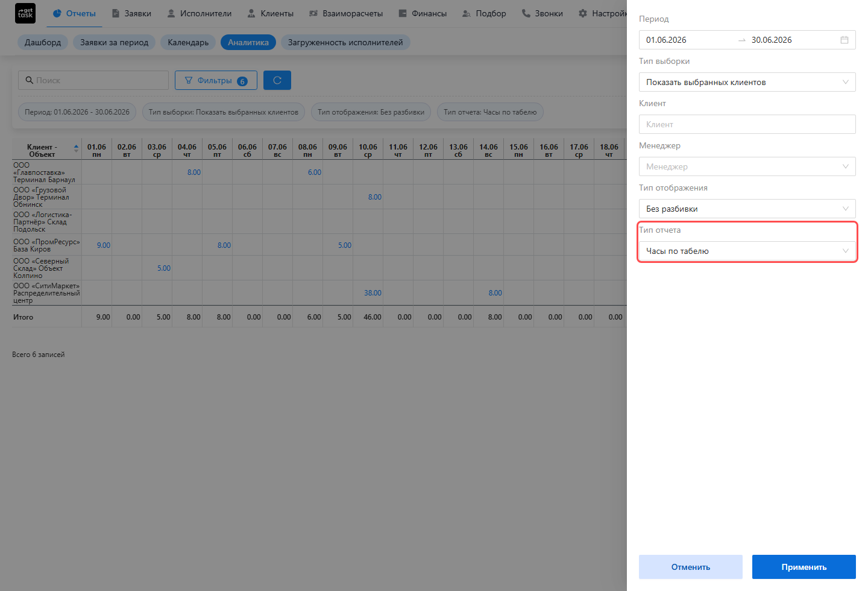Open calendar icon in period field
The image size is (868, 591).
[844, 40]
